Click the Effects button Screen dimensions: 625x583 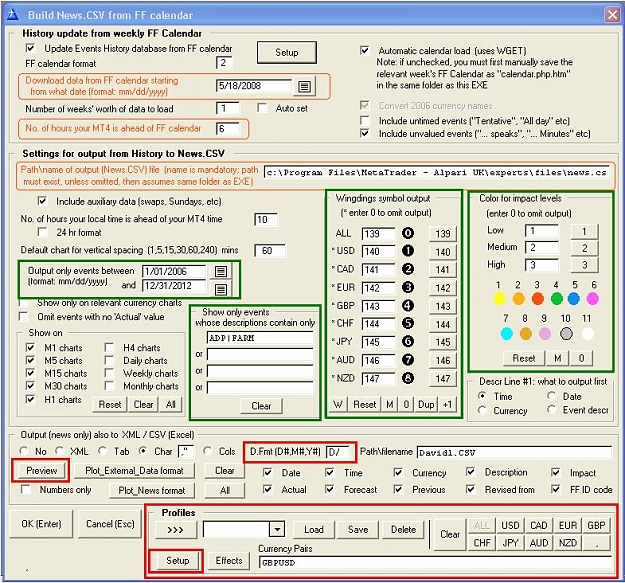229,561
